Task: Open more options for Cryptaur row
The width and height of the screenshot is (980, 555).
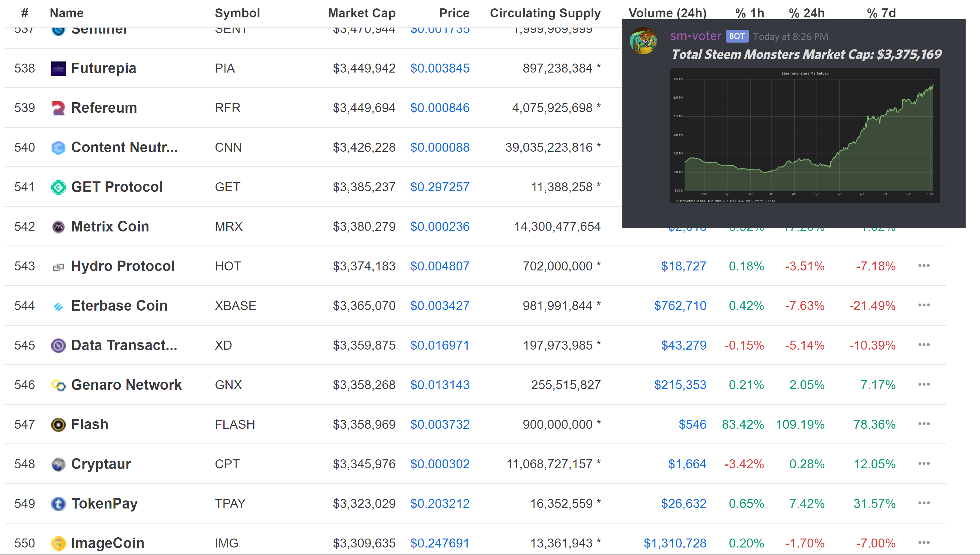Action: tap(924, 464)
